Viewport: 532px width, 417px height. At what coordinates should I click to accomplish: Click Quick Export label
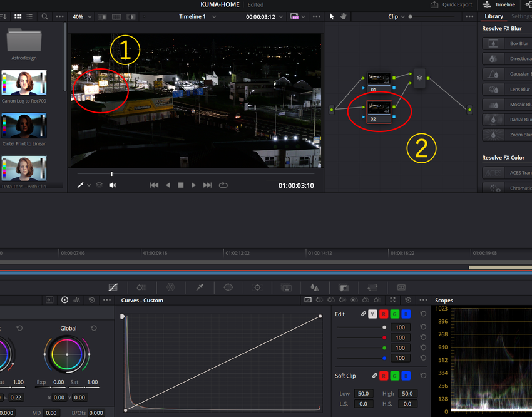457,4
